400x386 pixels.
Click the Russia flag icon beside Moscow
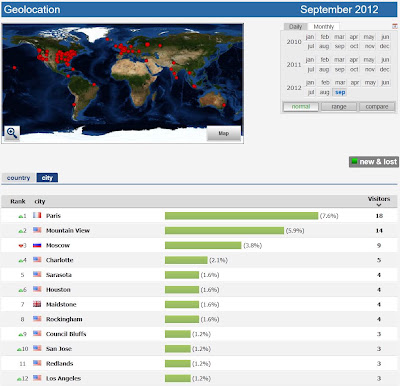pos(37,245)
